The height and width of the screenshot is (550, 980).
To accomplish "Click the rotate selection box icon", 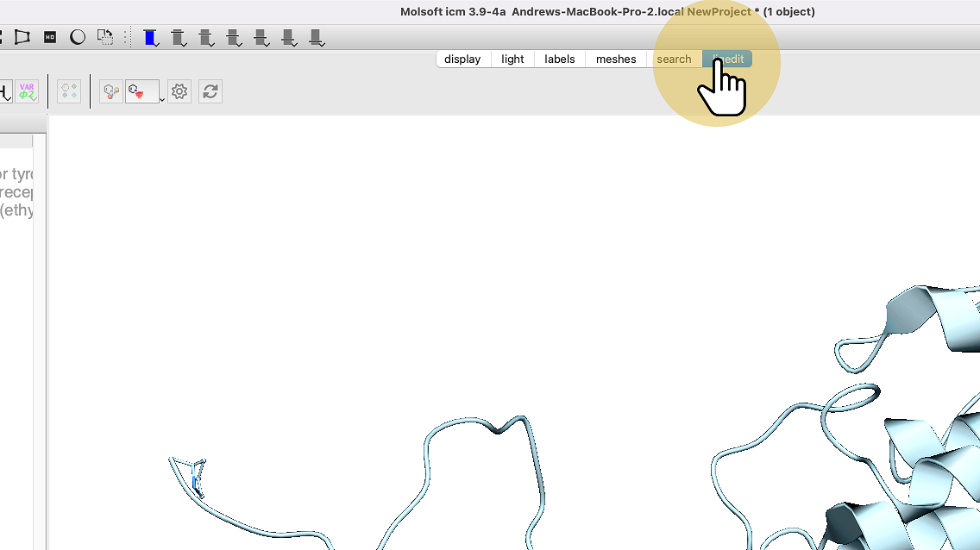I will pyautogui.click(x=104, y=37).
